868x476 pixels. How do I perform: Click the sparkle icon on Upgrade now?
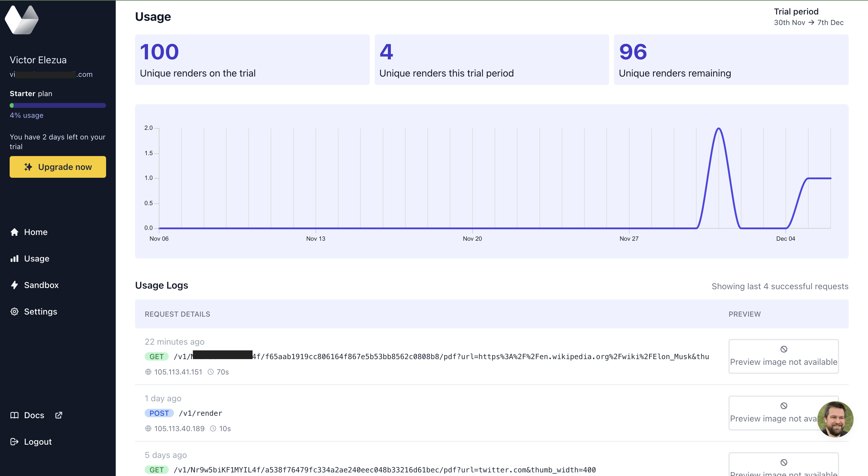click(x=28, y=166)
